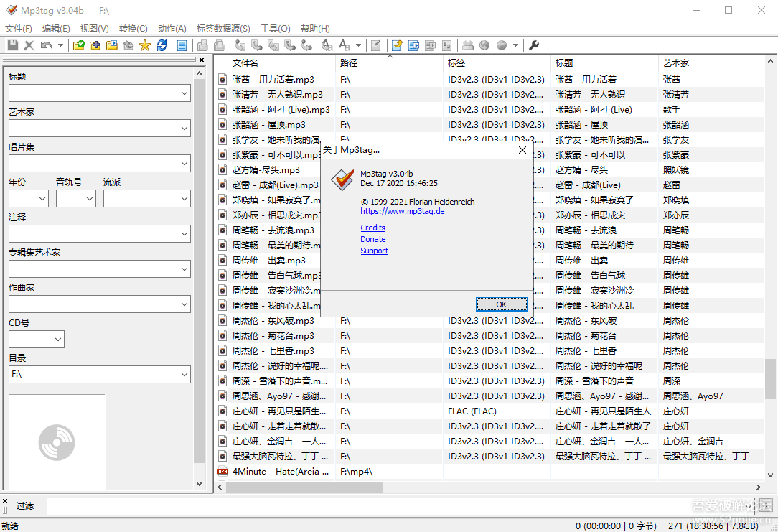The width and height of the screenshot is (778, 532).
Task: Select the FLAC (FLAC) tag cell
Action: [472, 411]
